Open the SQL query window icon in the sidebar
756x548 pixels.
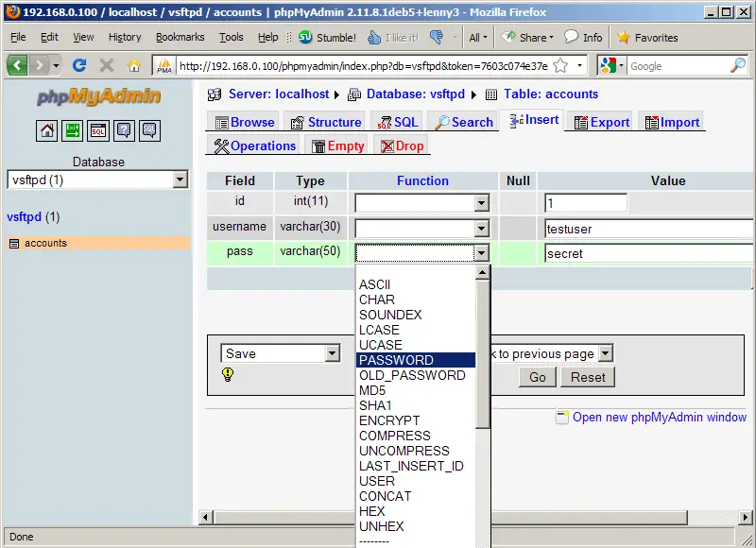[x=98, y=130]
